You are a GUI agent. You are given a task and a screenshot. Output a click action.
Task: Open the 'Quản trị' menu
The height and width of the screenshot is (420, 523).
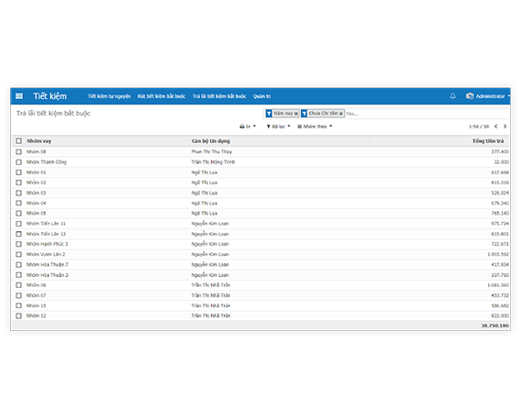pos(261,96)
